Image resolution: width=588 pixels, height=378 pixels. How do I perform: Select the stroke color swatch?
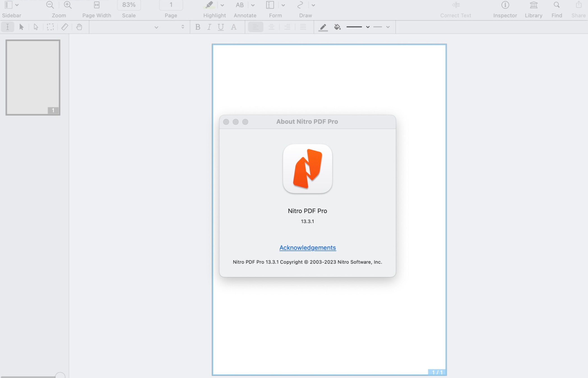(324, 27)
